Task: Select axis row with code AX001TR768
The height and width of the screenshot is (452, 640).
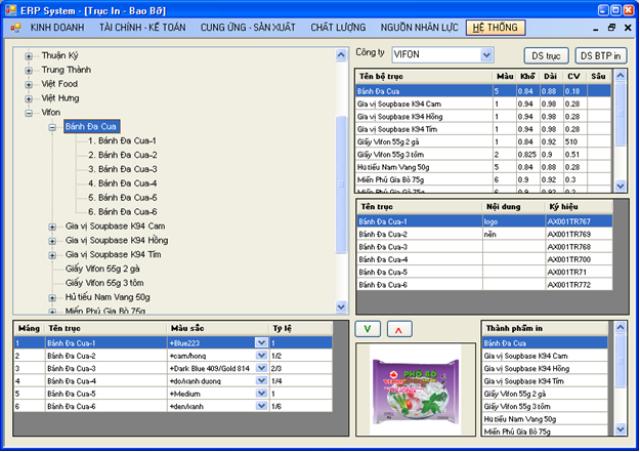Action: [x=484, y=247]
